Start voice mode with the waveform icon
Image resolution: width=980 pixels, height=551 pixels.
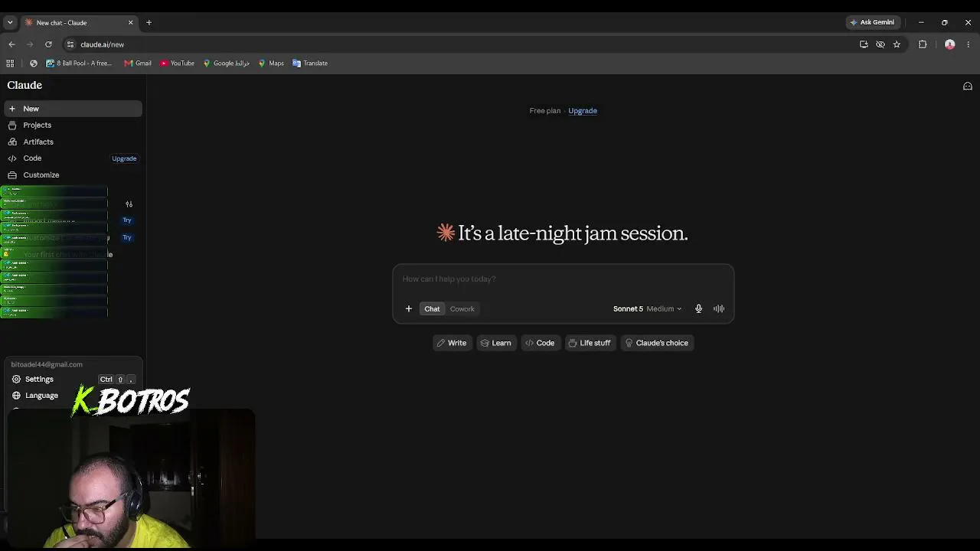(719, 308)
